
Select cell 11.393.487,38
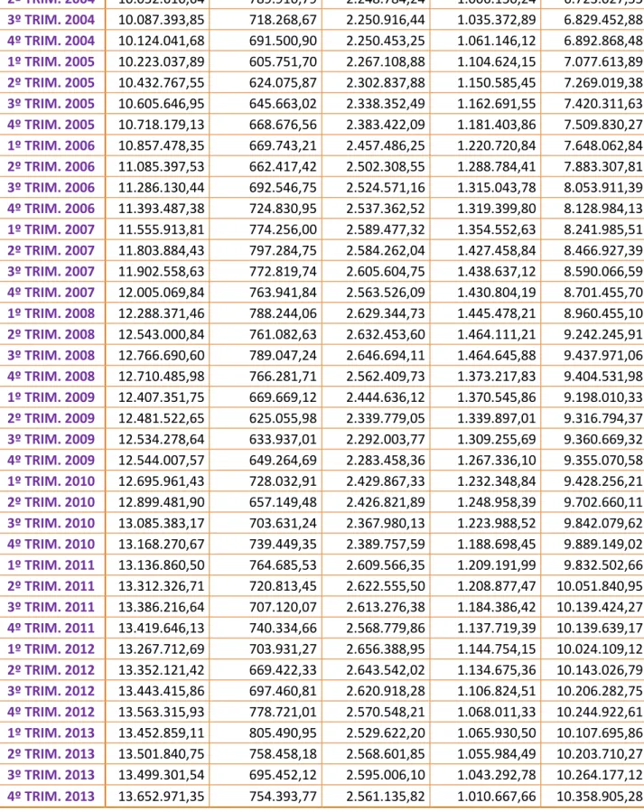pos(161,208)
